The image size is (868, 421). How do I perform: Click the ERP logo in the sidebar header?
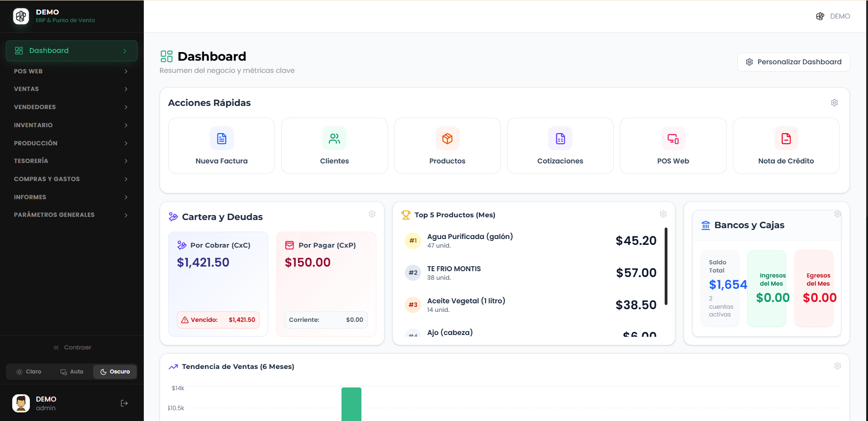[21, 16]
